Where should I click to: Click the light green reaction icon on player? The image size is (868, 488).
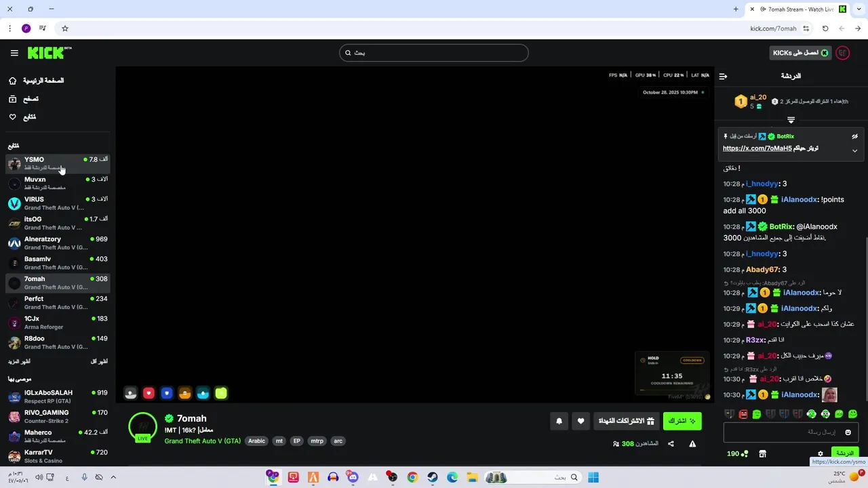[x=221, y=393]
